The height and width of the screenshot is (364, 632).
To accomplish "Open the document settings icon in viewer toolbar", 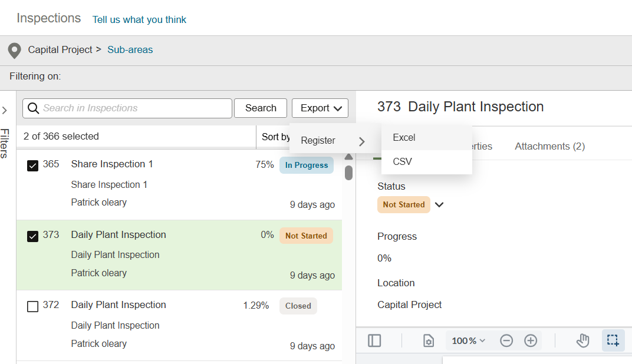I will pos(429,340).
